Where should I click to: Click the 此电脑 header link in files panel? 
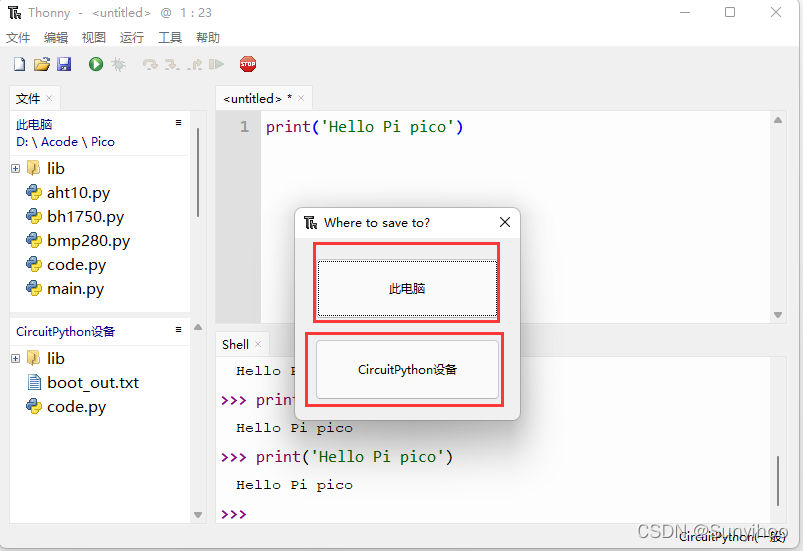[34, 124]
